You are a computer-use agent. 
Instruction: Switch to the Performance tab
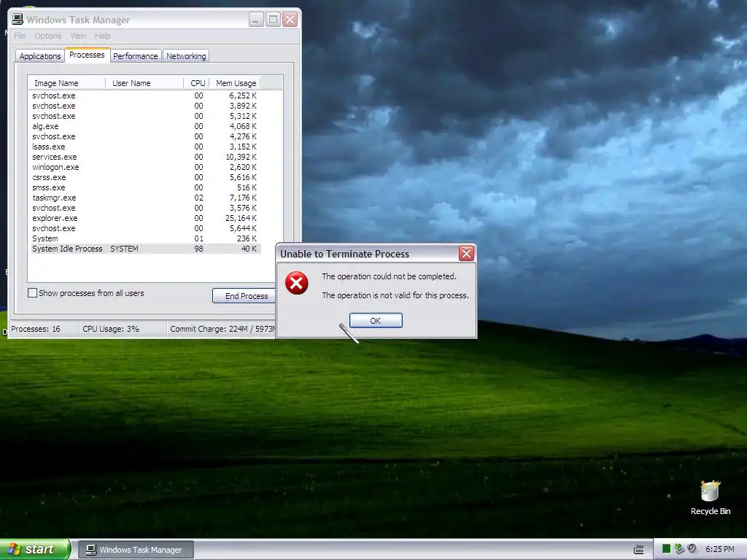tap(135, 56)
